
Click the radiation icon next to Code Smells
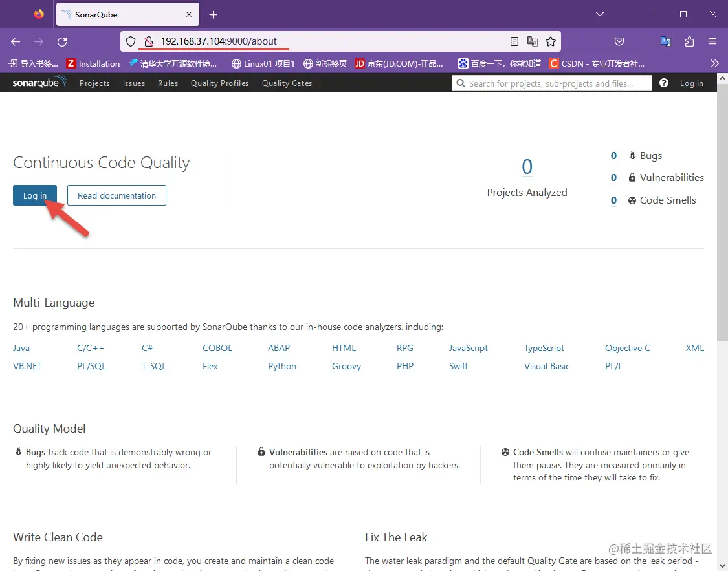pyautogui.click(x=632, y=200)
